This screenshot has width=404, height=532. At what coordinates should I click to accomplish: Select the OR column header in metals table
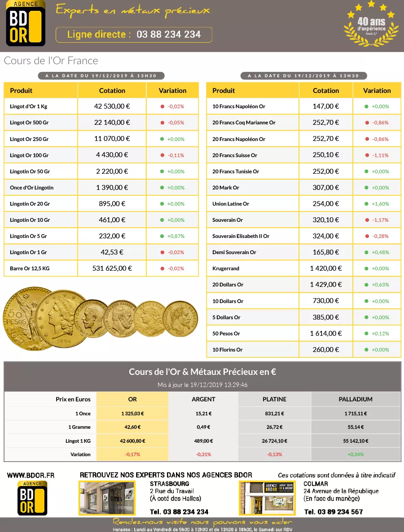pyautogui.click(x=132, y=399)
